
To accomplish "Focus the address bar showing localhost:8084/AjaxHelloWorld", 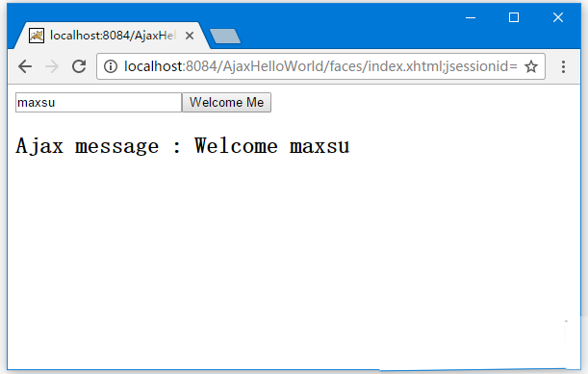I will click(320, 66).
